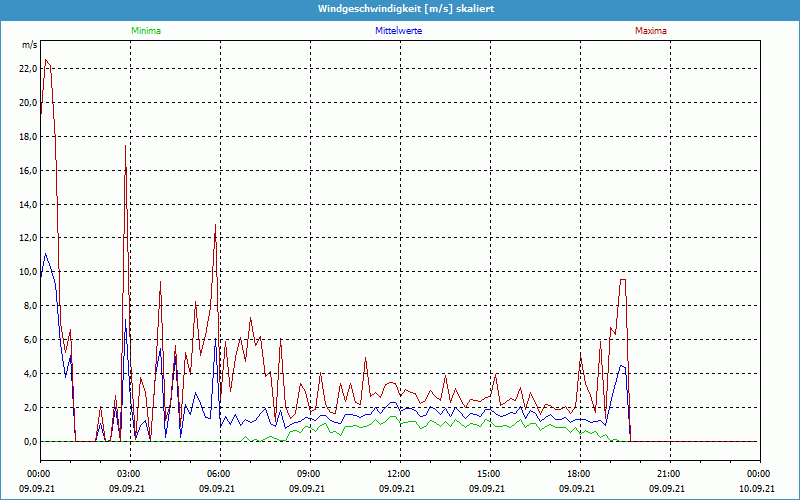The image size is (800, 500).
Task: Click the highest red Maxima peak above 22 m/s
Action: (46, 60)
